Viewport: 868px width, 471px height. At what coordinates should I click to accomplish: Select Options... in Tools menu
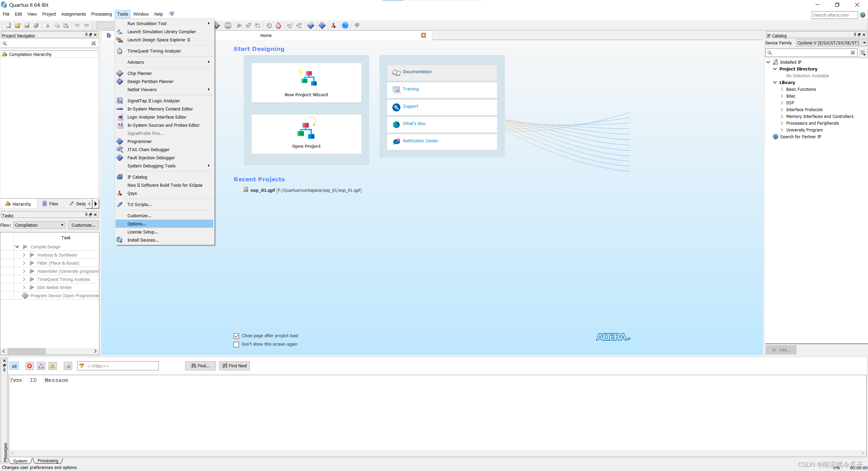(137, 224)
